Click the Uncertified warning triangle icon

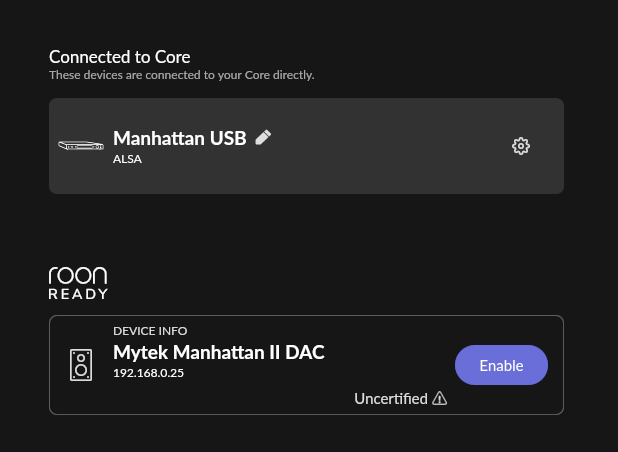[439, 399]
